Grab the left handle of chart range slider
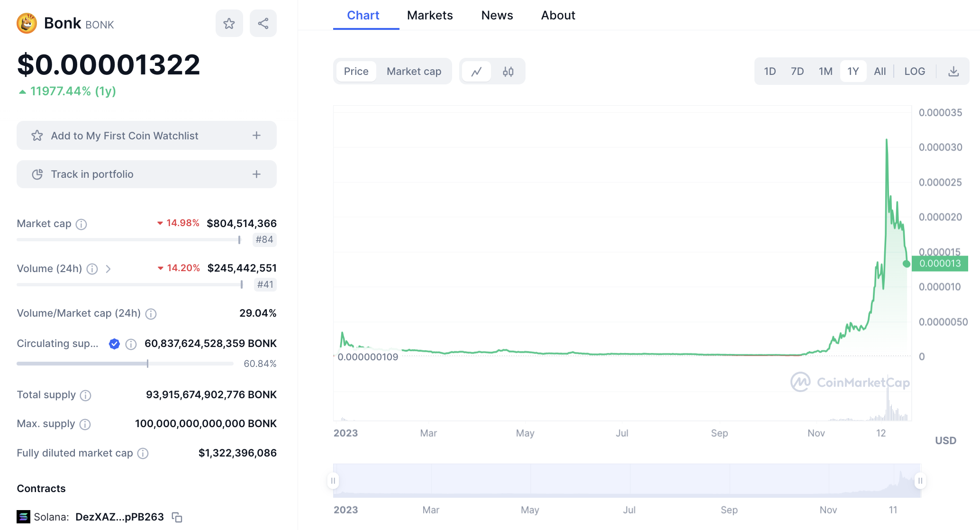Viewport: 980px width, 530px height. point(333,481)
